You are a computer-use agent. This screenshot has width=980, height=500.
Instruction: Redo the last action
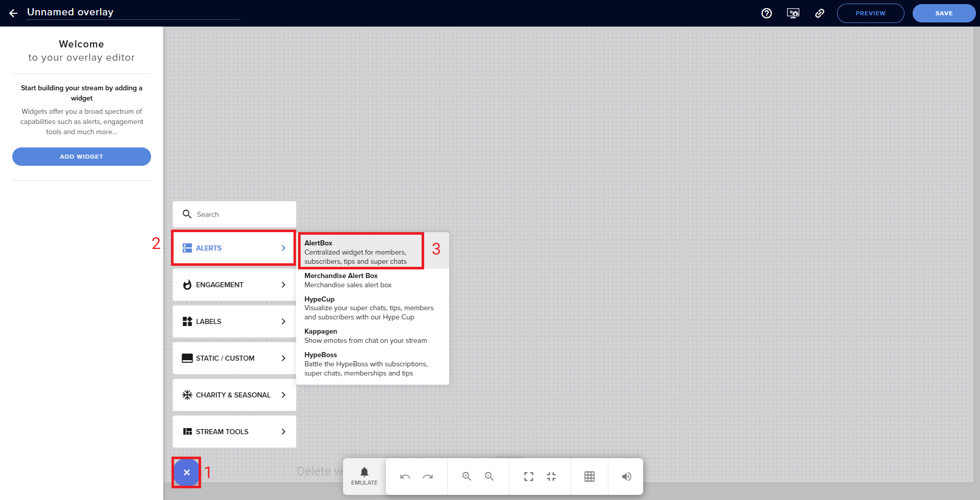(428, 477)
